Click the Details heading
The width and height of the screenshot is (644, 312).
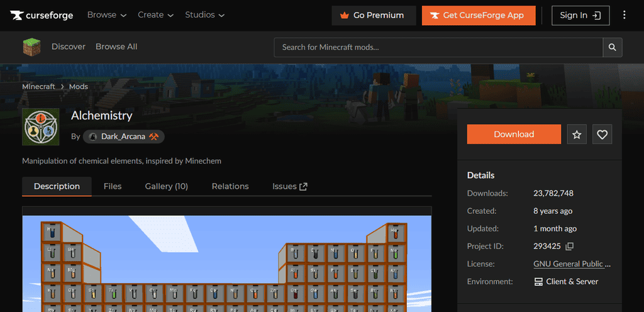480,175
